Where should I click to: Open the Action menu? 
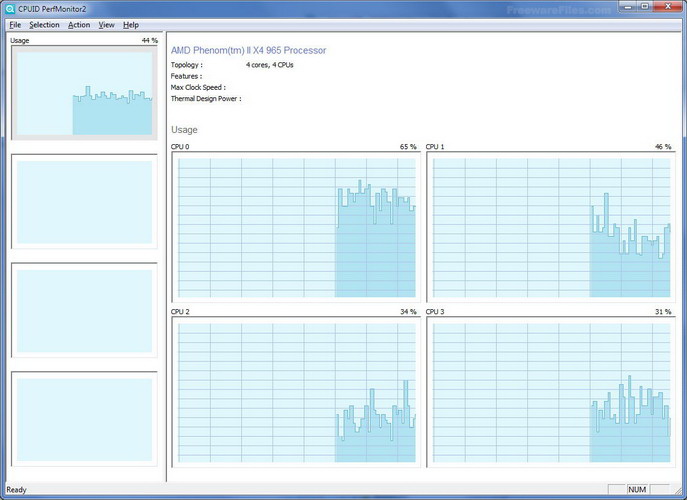pos(79,25)
